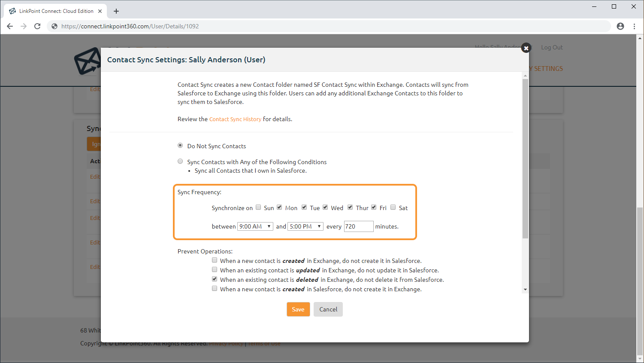This screenshot has height=363, width=644.
Task: Prevent creating Exchange contacts in Salesforce
Action: (x=215, y=260)
